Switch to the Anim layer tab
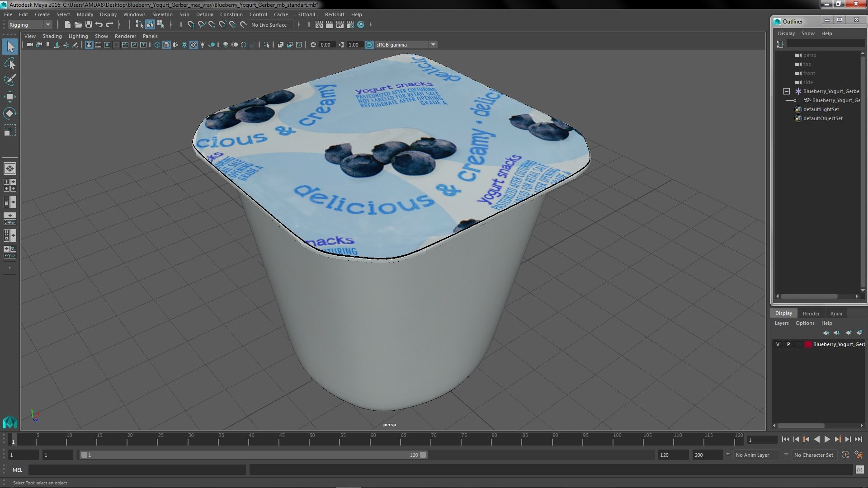This screenshot has height=488, width=868. click(x=836, y=313)
